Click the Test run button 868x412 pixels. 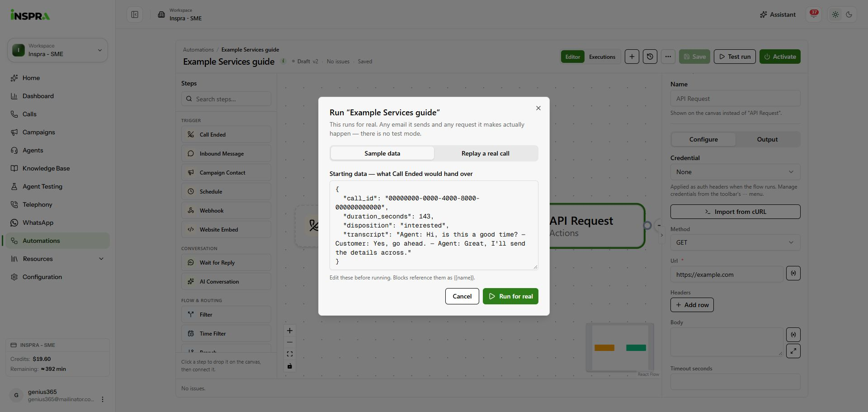tap(735, 57)
